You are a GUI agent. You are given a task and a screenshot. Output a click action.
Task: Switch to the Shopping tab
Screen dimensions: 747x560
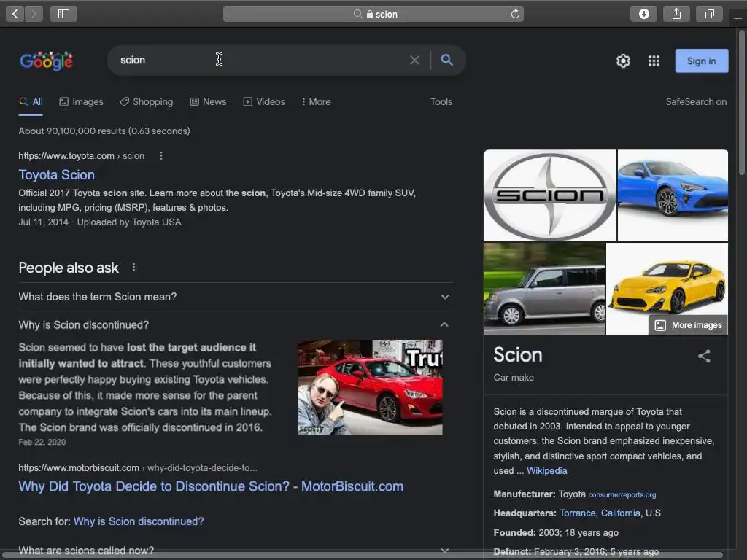pos(146,101)
